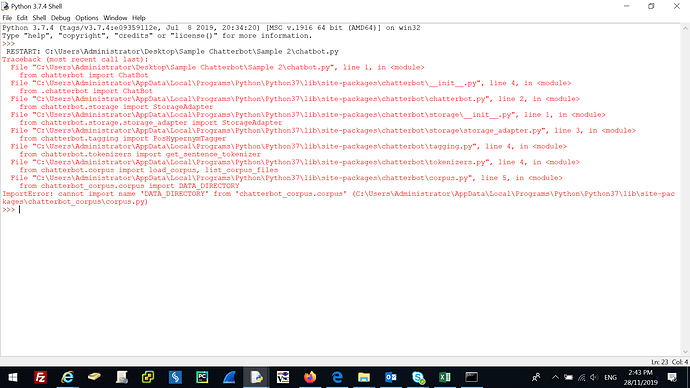690x388 pixels.
Task: Open the File menu
Action: 7,18
